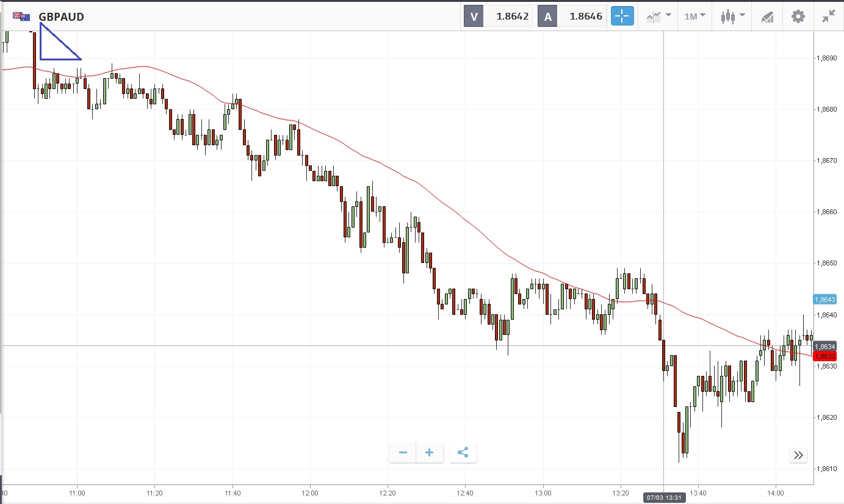Zoom in the chart with plus button
Image resolution: width=844 pixels, height=504 pixels.
coord(430,453)
